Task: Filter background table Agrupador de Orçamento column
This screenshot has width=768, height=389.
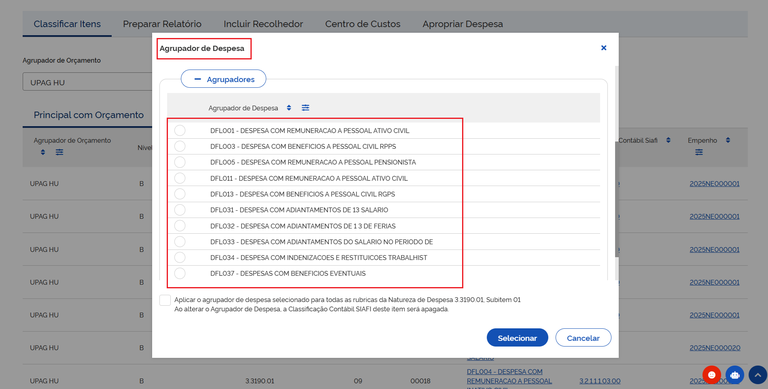Action: tap(59, 152)
